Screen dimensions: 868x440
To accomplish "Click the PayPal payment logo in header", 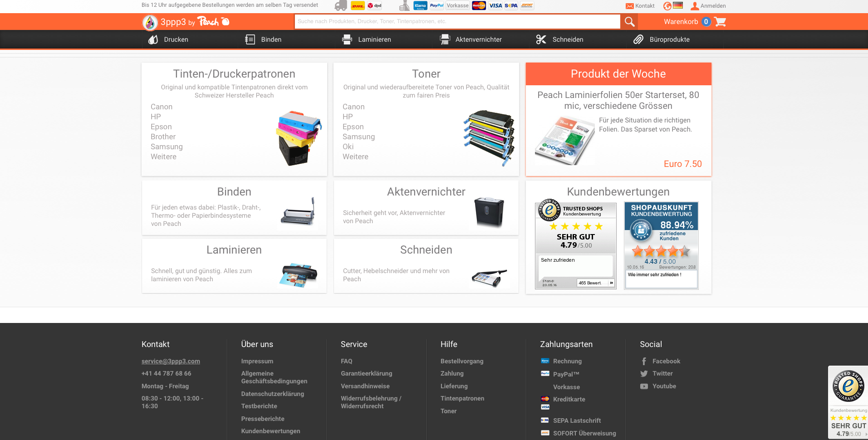I will [436, 5].
